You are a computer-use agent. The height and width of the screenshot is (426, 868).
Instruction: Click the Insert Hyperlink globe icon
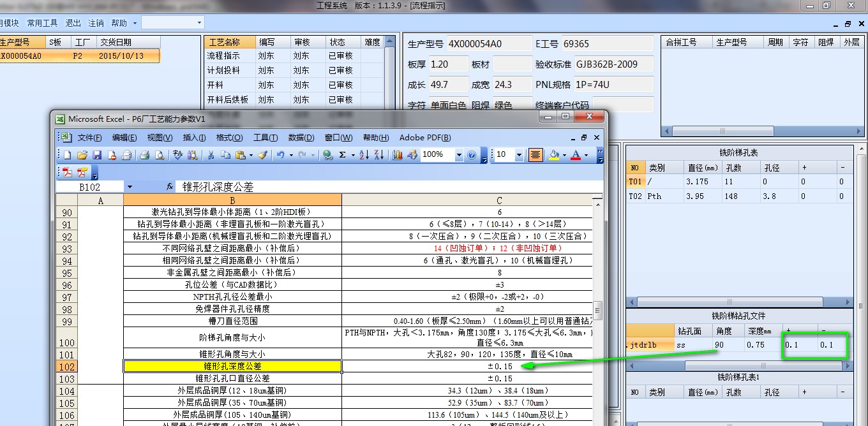tap(327, 154)
